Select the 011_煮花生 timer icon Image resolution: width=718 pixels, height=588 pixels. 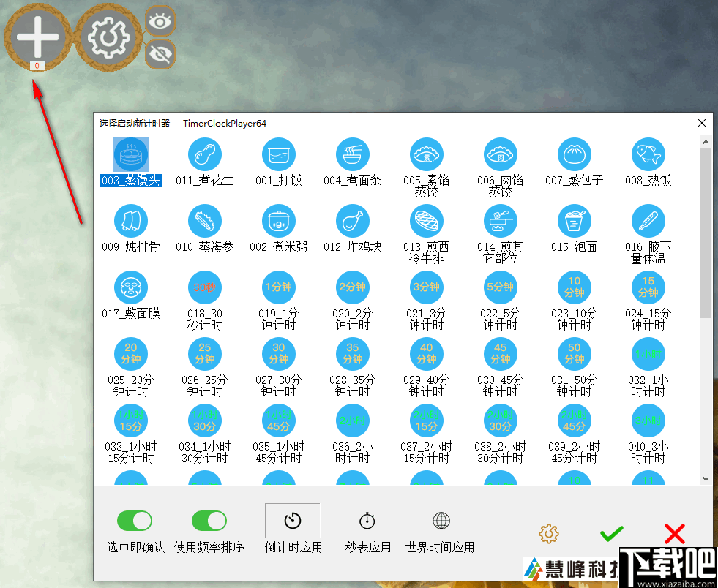point(204,154)
